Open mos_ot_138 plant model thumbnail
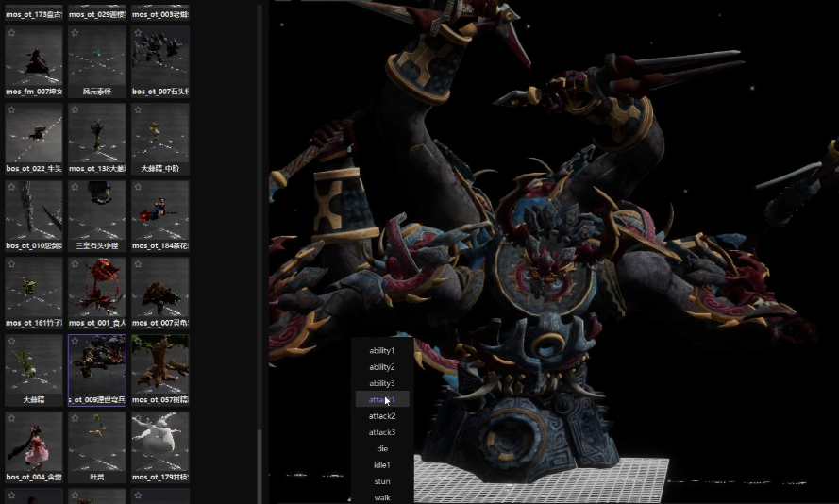Image resolution: width=839 pixels, height=504 pixels. tap(97, 139)
